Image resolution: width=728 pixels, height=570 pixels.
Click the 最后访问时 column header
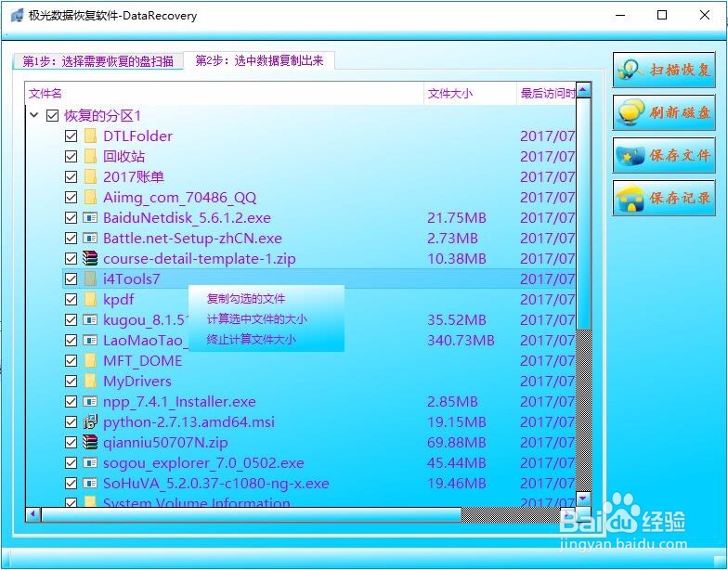click(546, 93)
